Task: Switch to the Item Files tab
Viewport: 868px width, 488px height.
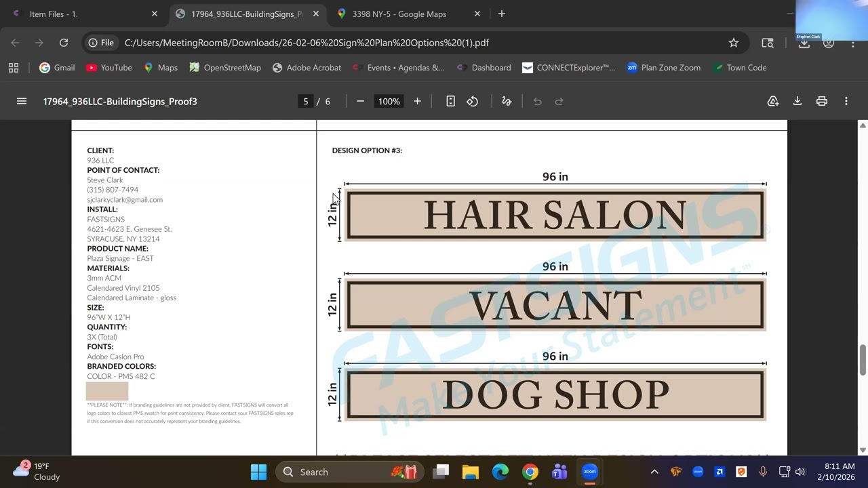Action: pyautogui.click(x=83, y=14)
